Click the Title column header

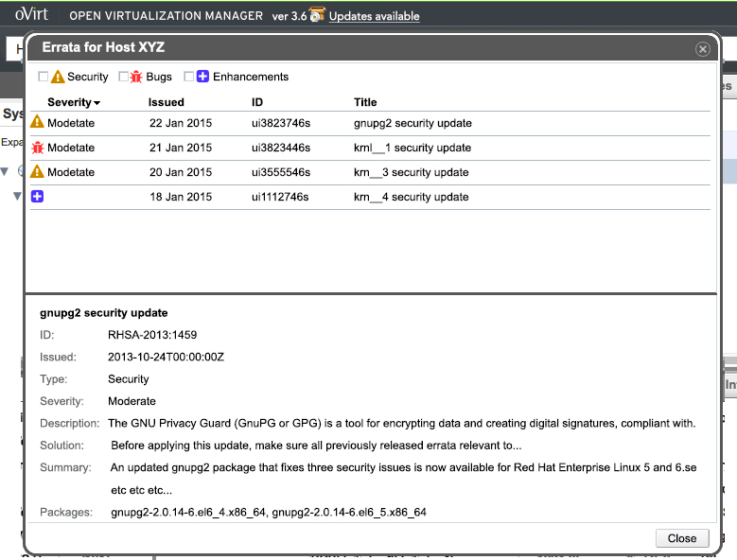[365, 102]
